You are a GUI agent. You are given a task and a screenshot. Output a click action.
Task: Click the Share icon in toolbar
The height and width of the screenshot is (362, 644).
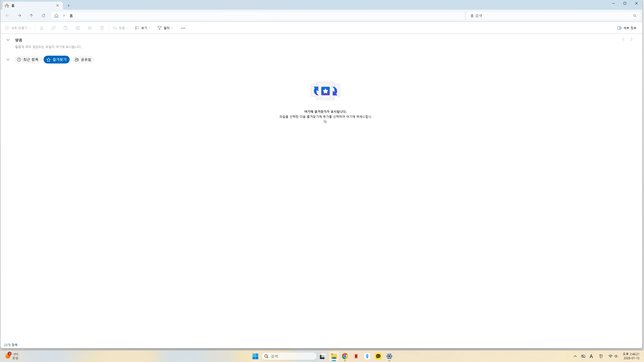(x=90, y=28)
